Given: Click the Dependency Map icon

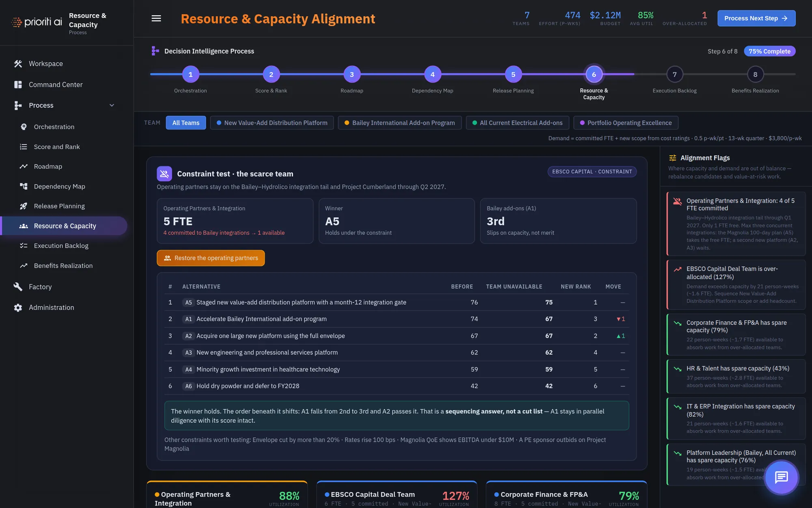Looking at the screenshot, I should [x=24, y=187].
